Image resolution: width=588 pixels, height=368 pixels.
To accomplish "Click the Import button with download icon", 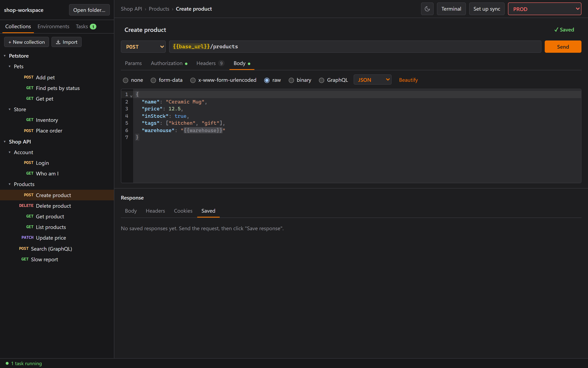I will [x=66, y=42].
